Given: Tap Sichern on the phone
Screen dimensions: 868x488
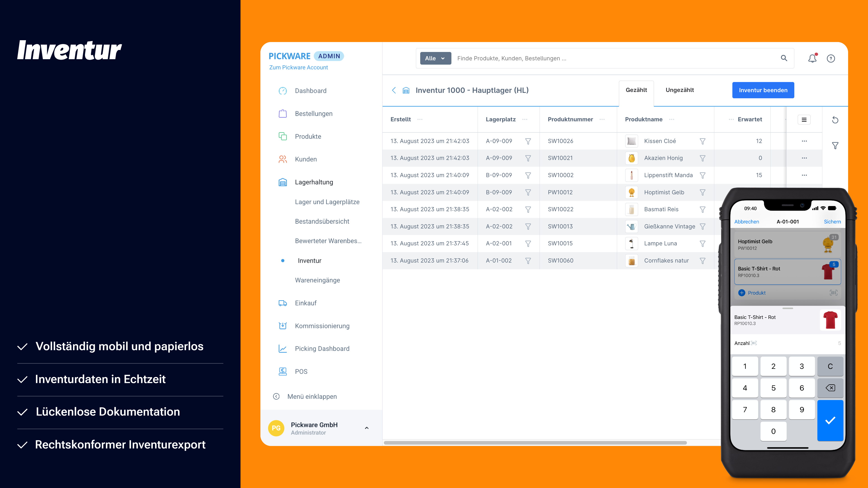Looking at the screenshot, I should click(x=832, y=222).
